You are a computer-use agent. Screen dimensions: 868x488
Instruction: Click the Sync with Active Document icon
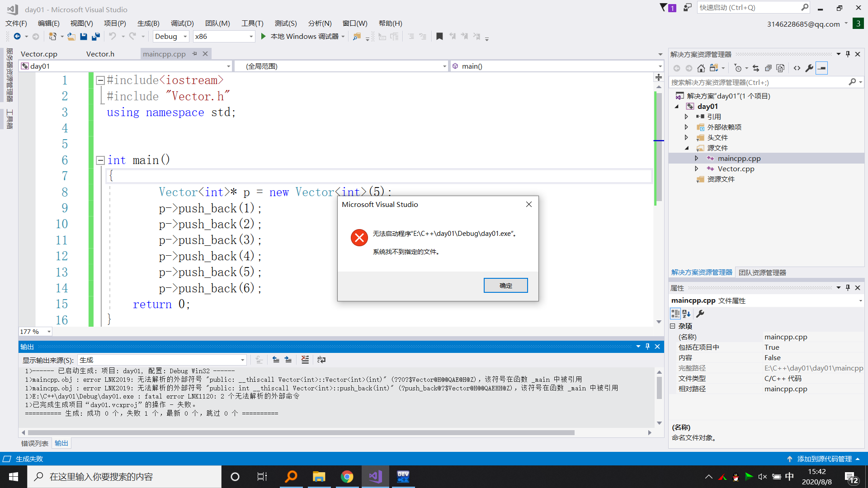click(714, 68)
